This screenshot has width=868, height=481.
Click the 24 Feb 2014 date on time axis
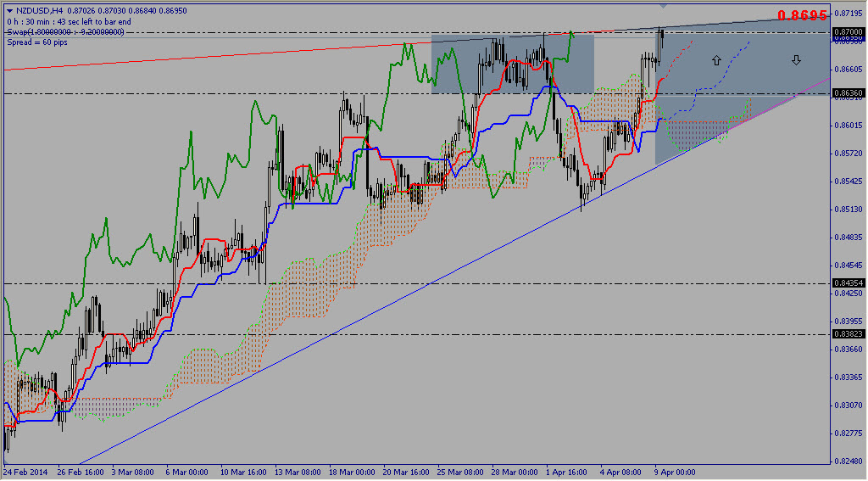coord(26,472)
